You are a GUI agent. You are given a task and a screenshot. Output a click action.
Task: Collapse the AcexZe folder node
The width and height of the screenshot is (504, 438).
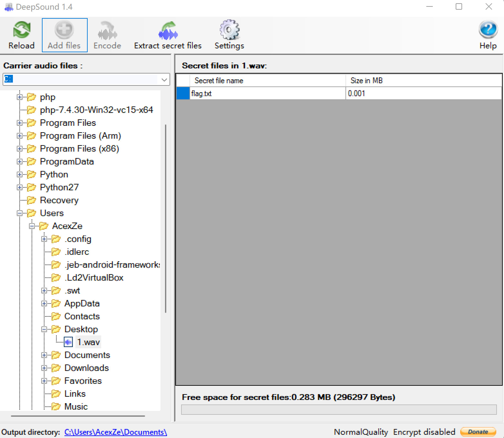pyautogui.click(x=32, y=226)
